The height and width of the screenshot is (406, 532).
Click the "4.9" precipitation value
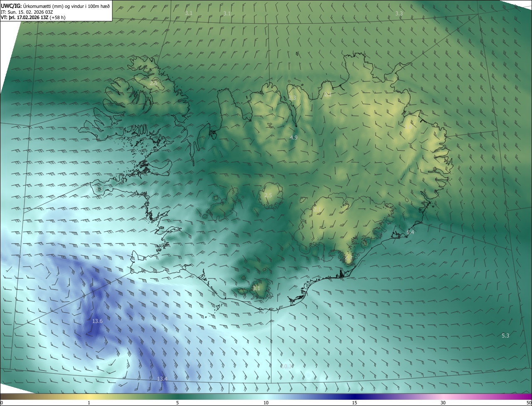[x=293, y=137]
